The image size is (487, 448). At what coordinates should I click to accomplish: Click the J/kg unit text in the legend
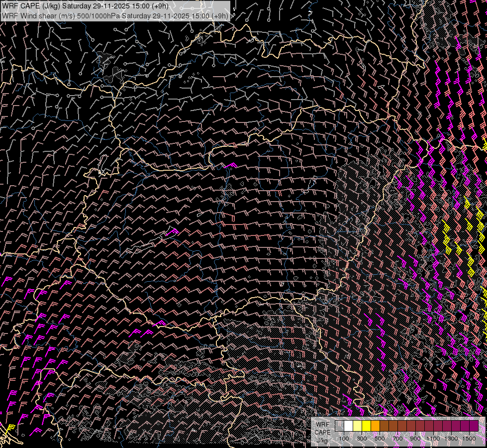coord(322,440)
